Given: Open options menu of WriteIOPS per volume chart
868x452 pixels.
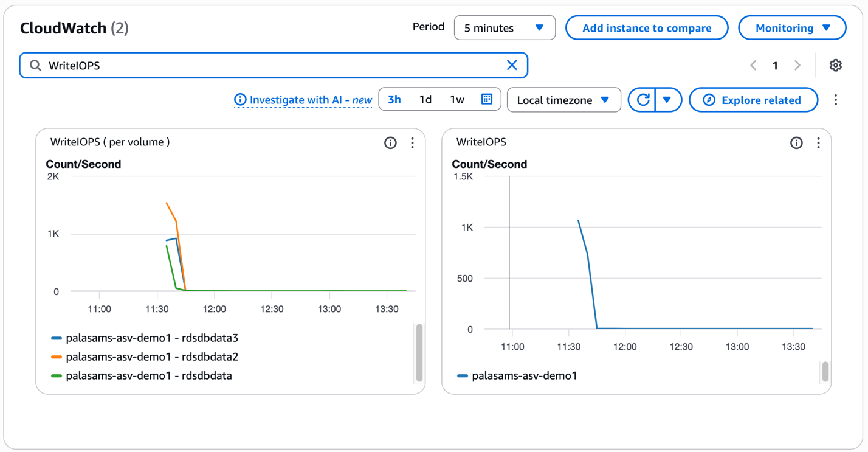Looking at the screenshot, I should click(x=412, y=143).
